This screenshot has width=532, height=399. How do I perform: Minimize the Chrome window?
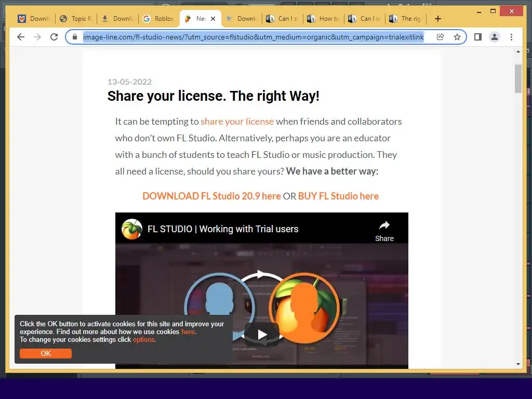click(478, 11)
